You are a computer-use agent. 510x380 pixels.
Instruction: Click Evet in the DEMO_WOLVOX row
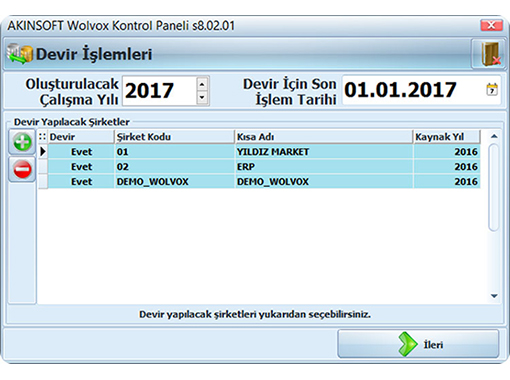[81, 182]
